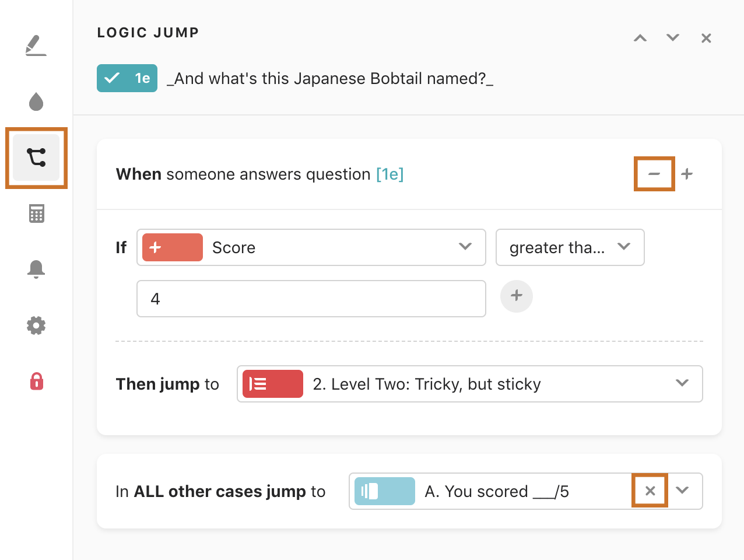
Task: Click the 1e question badge
Action: (x=127, y=78)
